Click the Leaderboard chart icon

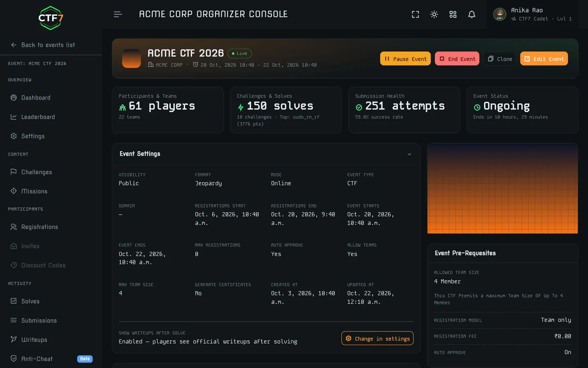(13, 117)
